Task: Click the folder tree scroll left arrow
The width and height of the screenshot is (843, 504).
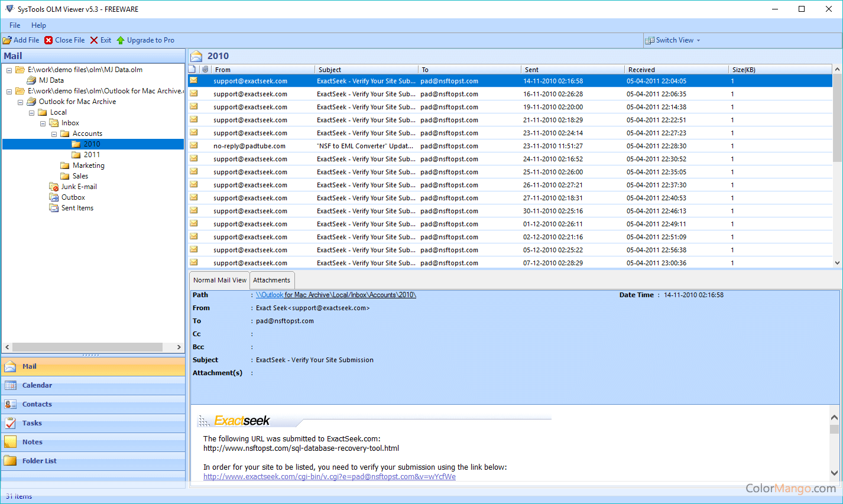Action: 7,347
